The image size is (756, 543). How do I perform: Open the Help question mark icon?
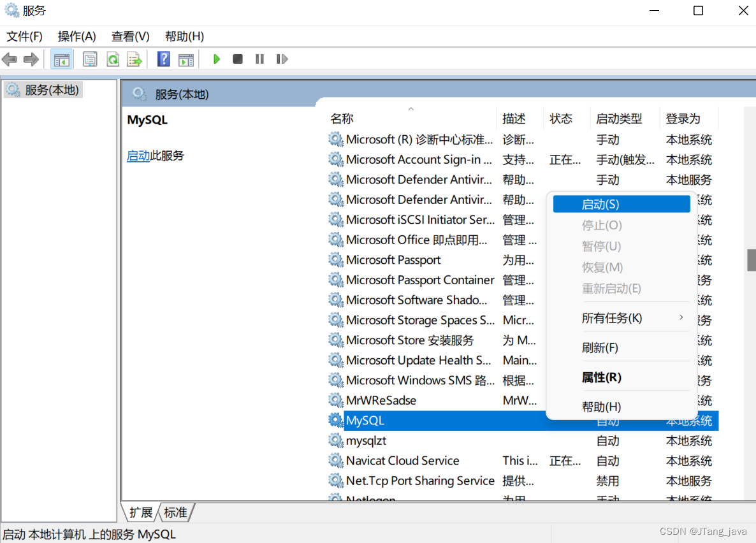163,59
